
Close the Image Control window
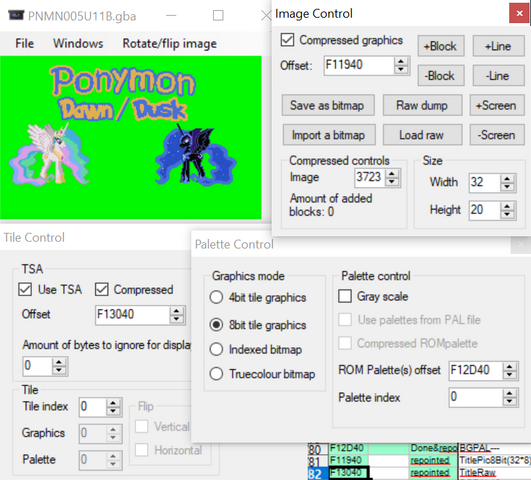519,13
